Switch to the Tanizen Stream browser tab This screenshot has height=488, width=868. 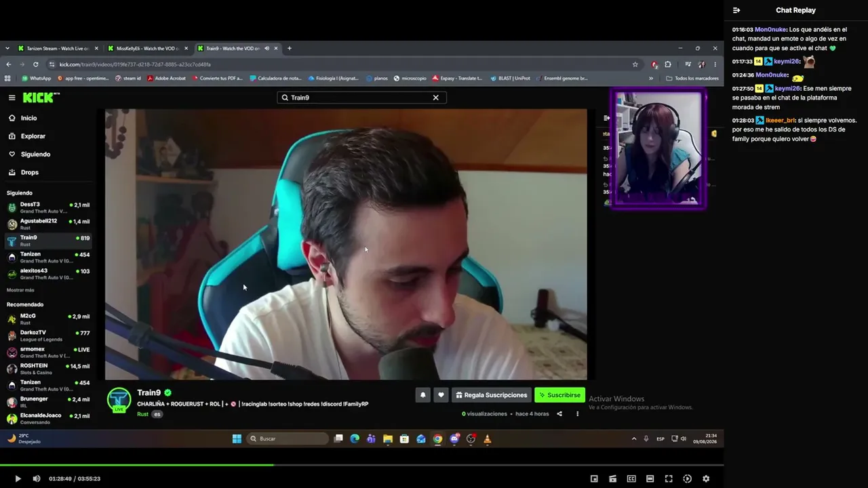pos(58,48)
